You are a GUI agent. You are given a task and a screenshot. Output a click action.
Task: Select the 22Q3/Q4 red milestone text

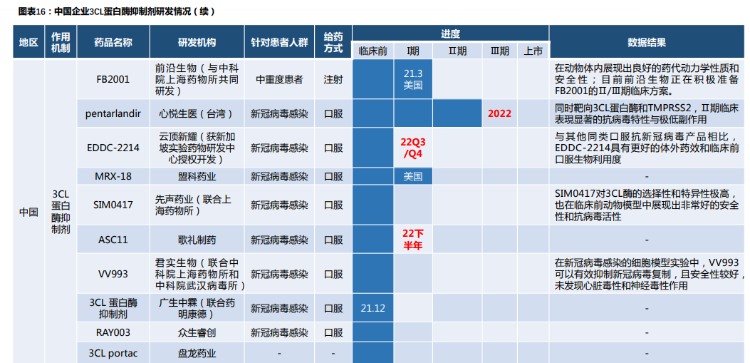click(413, 148)
